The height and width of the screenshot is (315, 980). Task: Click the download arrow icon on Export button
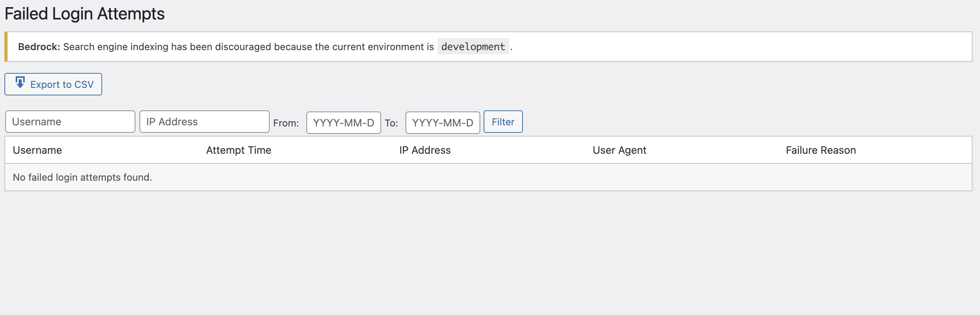[x=20, y=82]
